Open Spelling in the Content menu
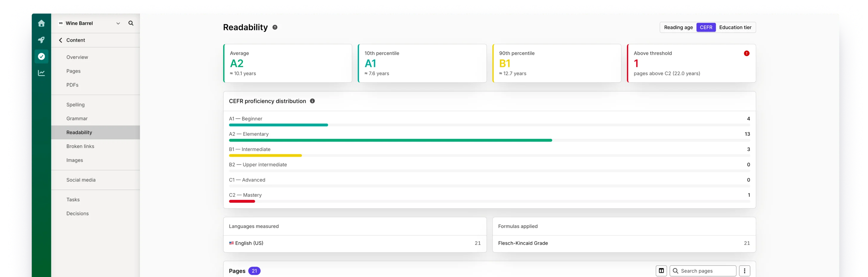This screenshot has width=868, height=277. (x=95, y=105)
